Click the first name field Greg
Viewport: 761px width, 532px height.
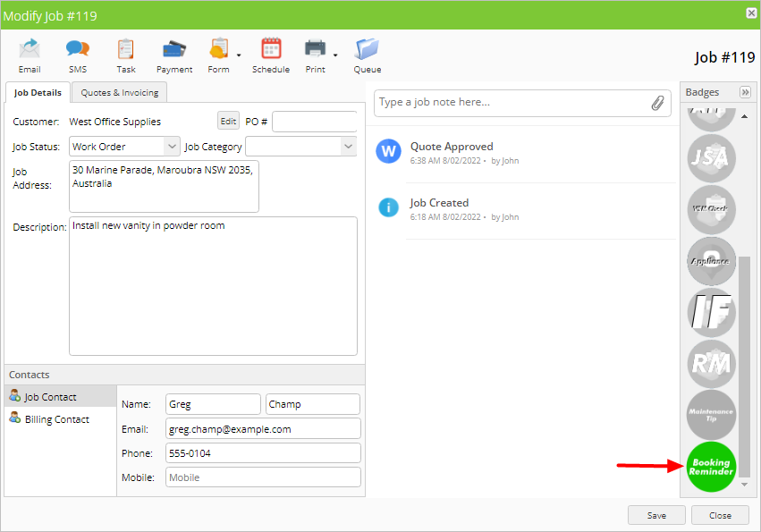pos(213,404)
